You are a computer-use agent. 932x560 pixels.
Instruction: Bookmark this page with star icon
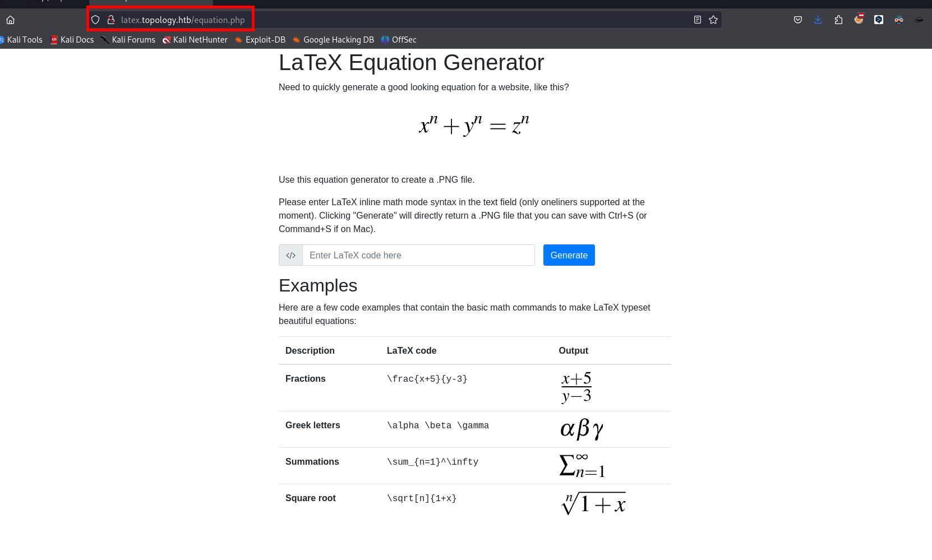click(x=713, y=20)
